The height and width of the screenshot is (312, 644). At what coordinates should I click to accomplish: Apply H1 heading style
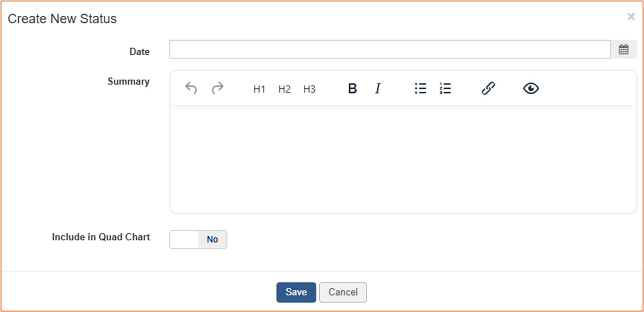point(259,89)
